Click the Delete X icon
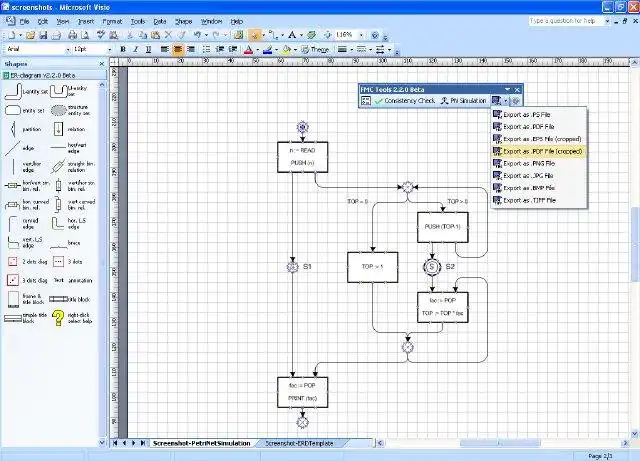This screenshot has width=640, height=461. coord(168,36)
